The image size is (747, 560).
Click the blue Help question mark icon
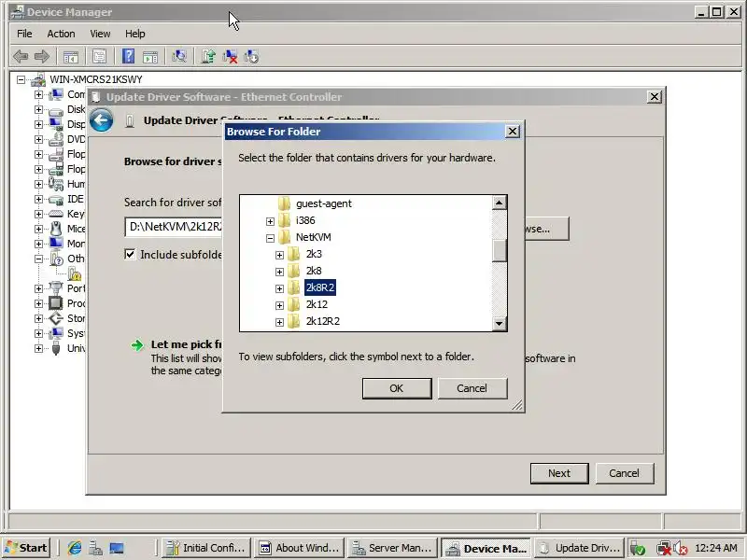click(x=128, y=57)
